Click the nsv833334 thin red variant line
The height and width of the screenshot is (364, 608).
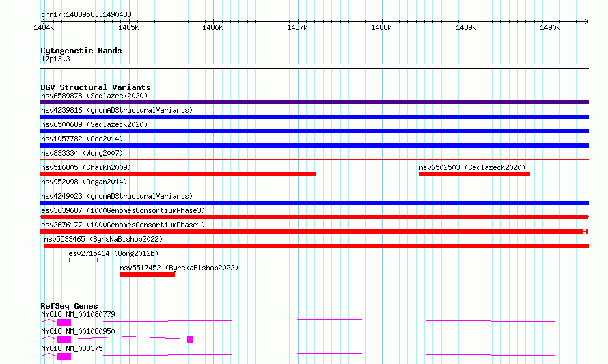(314, 160)
